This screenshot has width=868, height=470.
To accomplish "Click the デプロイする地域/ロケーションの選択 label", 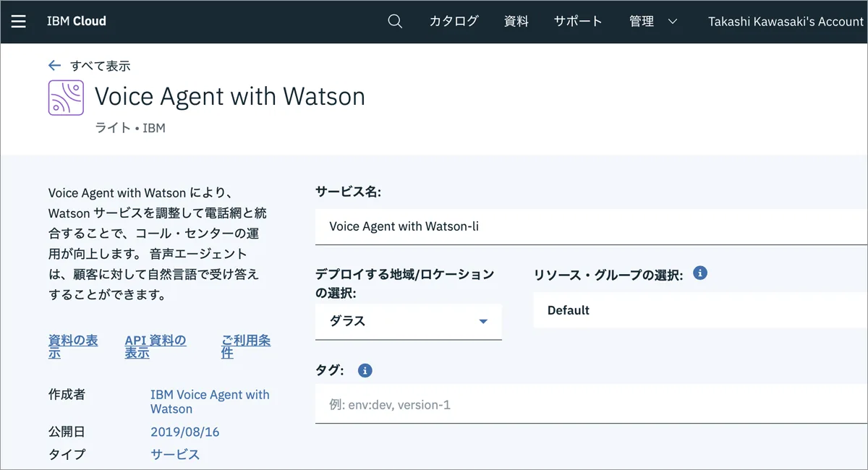I will (x=405, y=284).
